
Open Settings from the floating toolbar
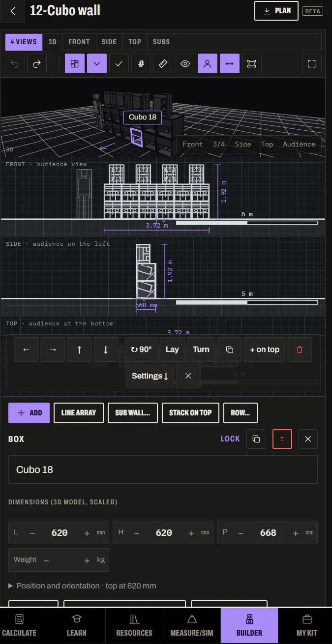tap(150, 376)
